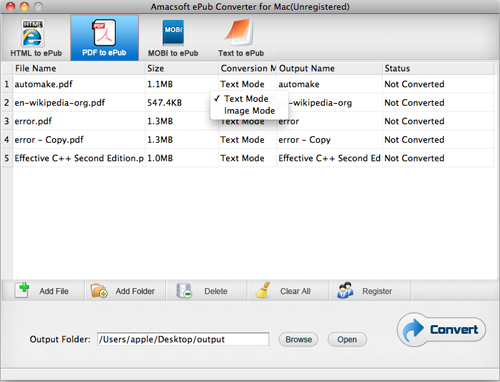The height and width of the screenshot is (382, 500).
Task: Click the Add Folder button label
Action: (x=135, y=291)
